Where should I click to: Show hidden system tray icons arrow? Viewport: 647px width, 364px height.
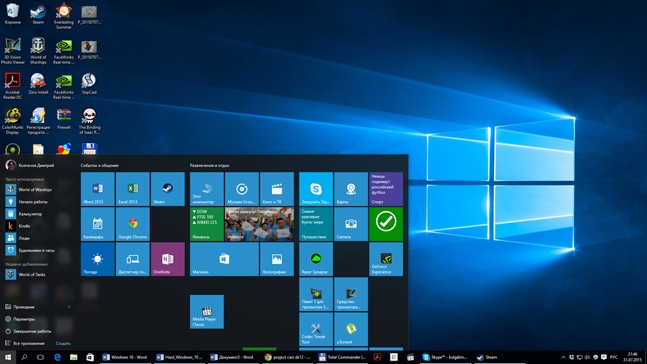pos(563,357)
